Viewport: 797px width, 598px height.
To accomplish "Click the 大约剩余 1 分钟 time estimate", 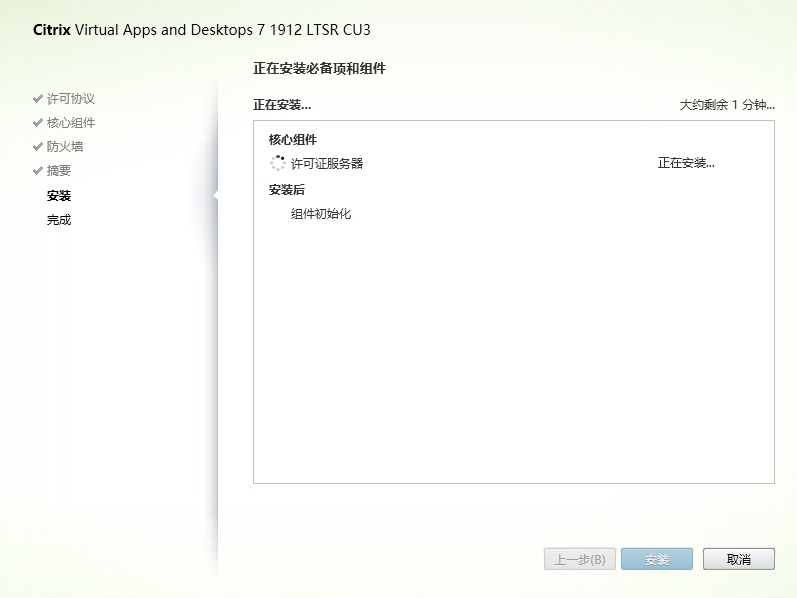I will (x=727, y=105).
